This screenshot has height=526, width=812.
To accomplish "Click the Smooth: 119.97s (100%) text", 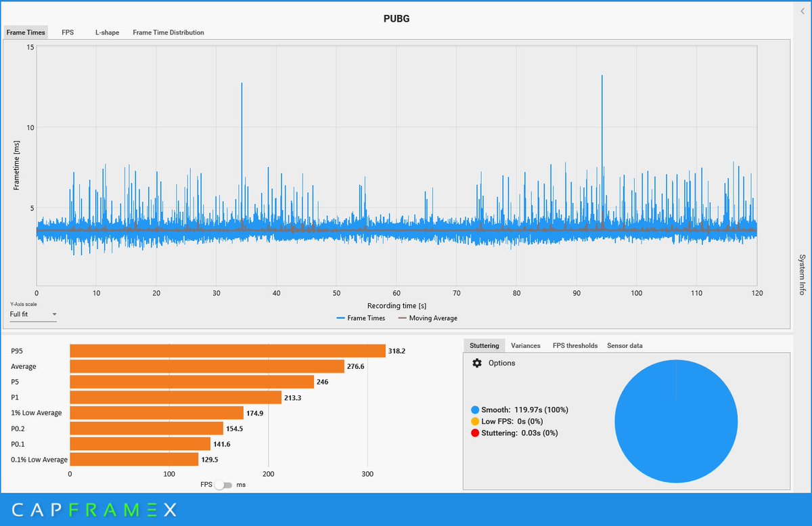I will 525,410.
